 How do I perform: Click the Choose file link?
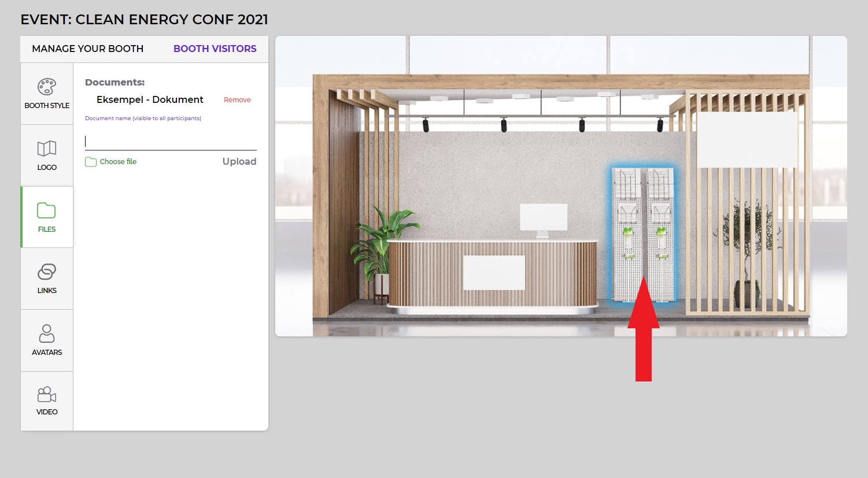pos(118,162)
